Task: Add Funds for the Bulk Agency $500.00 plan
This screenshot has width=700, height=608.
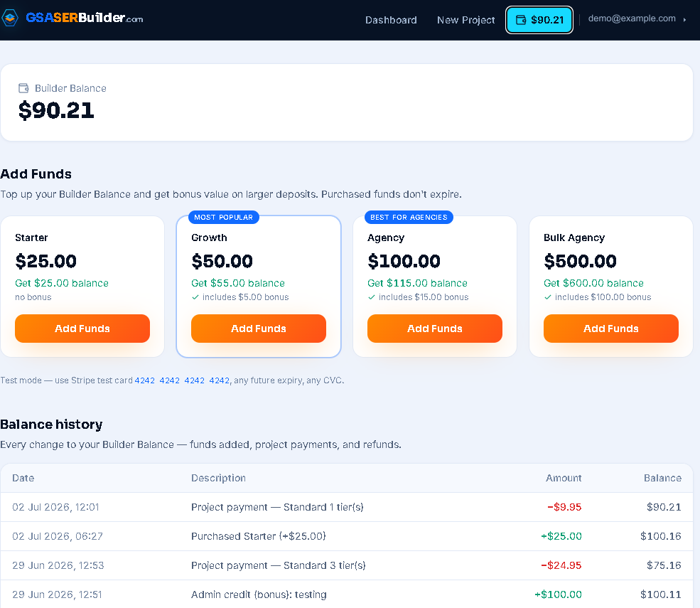Action: tap(610, 329)
